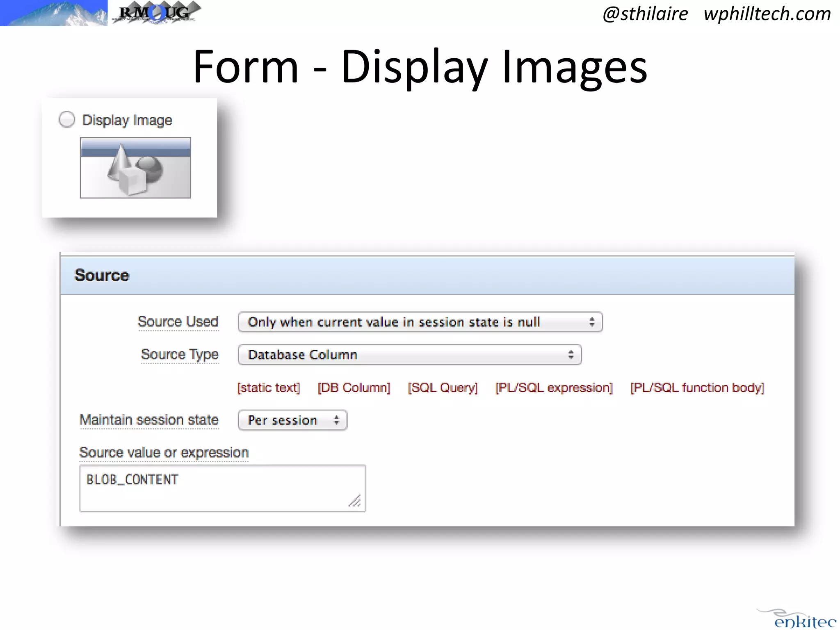Click the RMOUG logo
Image resolution: width=840 pixels, height=630 pixels.
[x=156, y=12]
